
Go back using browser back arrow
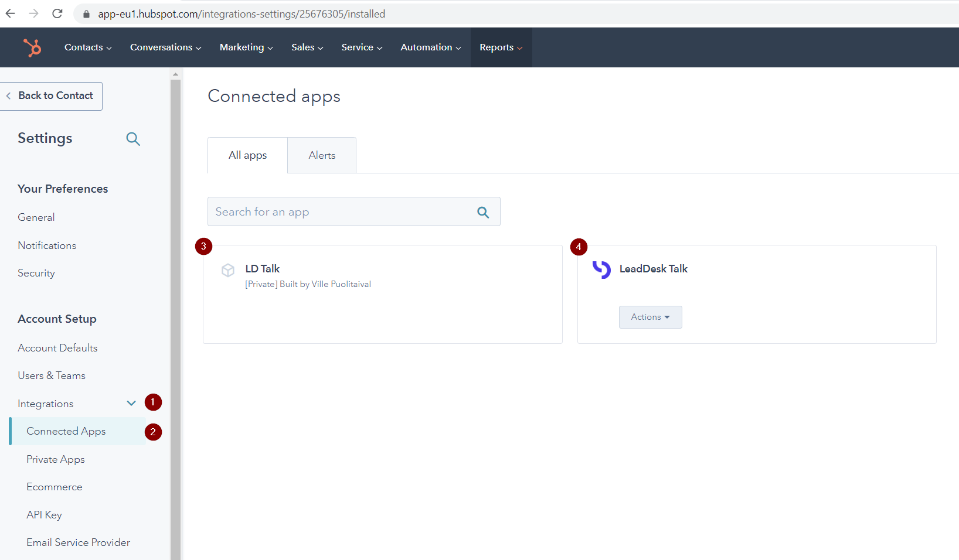point(11,13)
